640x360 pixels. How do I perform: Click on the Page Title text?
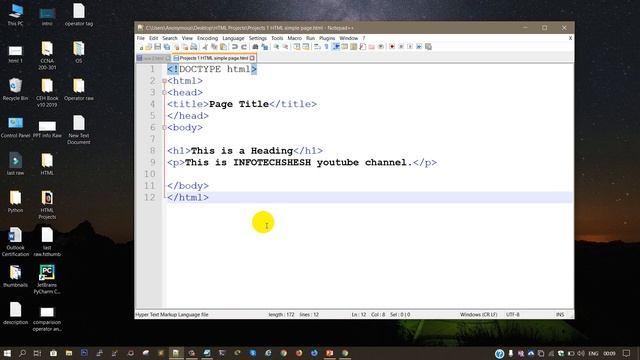[239, 104]
